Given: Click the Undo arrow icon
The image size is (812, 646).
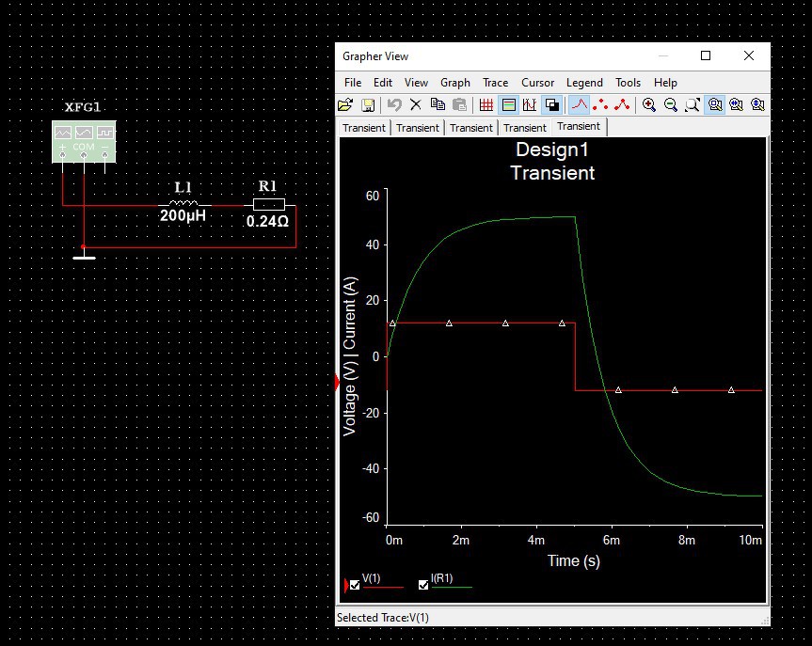Looking at the screenshot, I should point(394,105).
